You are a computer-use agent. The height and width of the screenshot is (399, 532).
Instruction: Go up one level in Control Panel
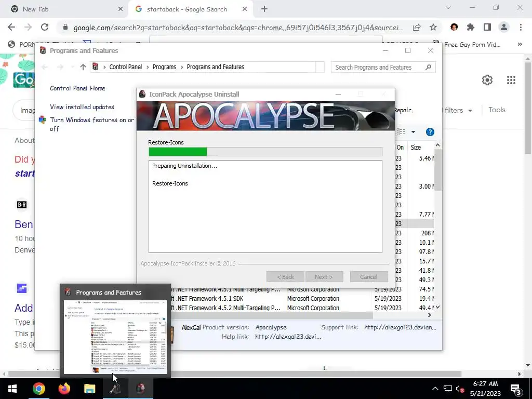(x=83, y=67)
